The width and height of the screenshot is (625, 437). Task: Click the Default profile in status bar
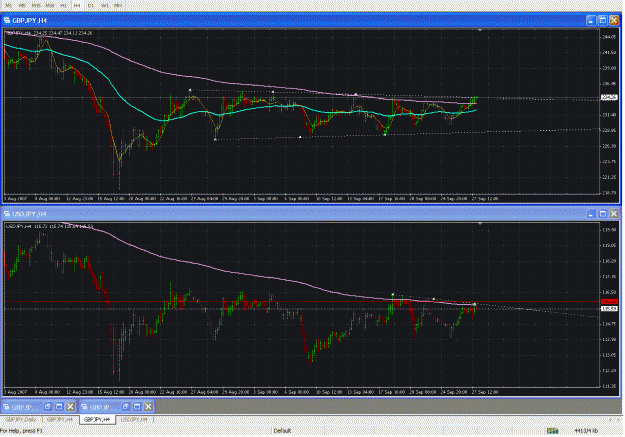tap(282, 431)
